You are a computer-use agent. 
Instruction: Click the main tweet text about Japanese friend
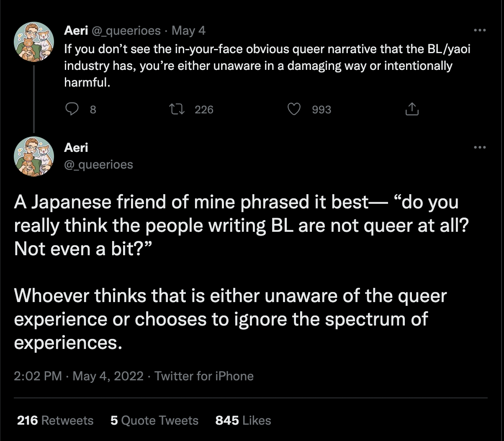point(236,226)
